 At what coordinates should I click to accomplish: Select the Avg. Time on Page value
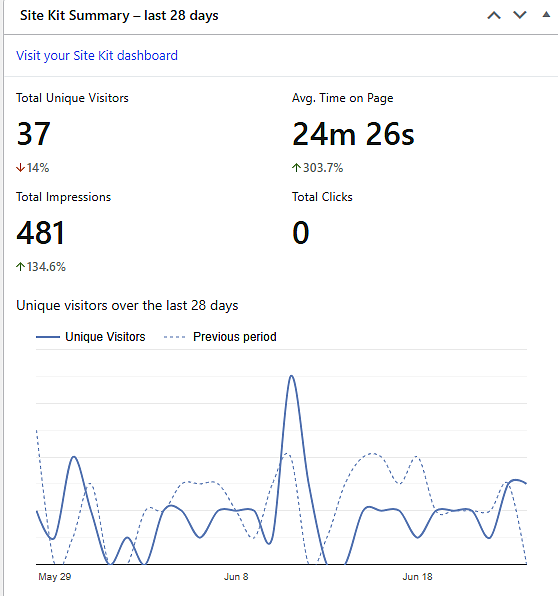(353, 134)
